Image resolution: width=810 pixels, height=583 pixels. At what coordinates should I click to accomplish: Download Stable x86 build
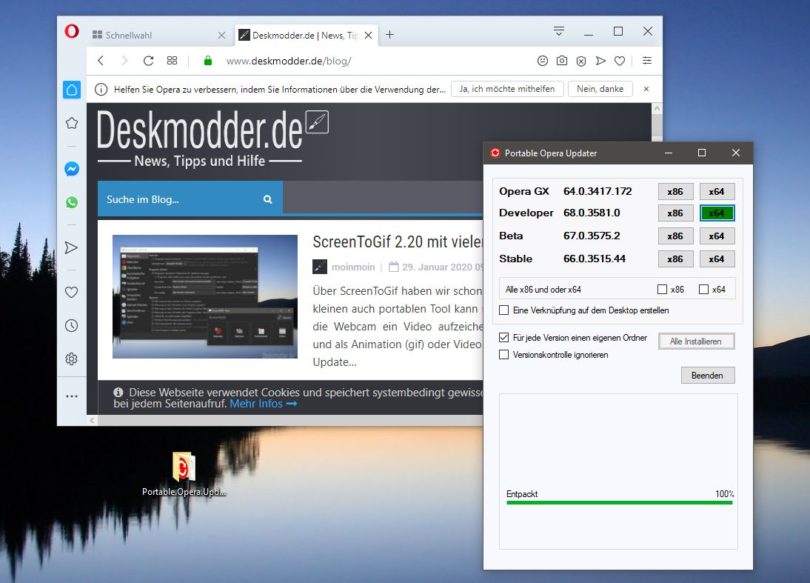point(675,259)
